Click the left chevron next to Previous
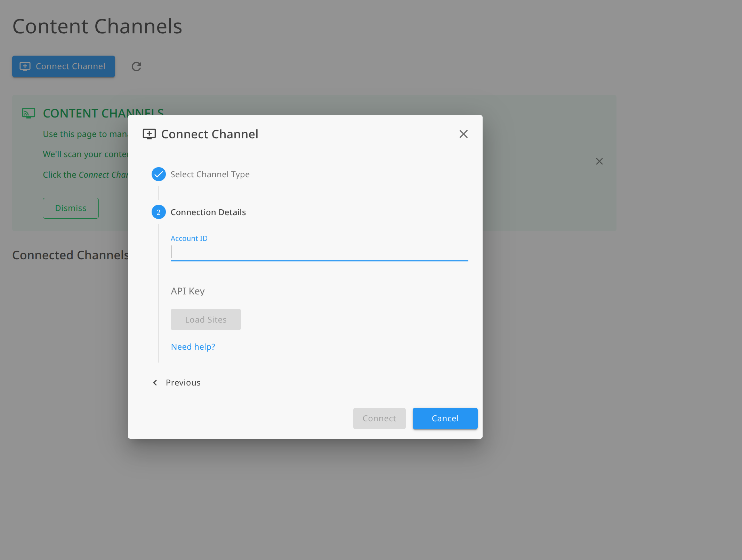Image resolution: width=742 pixels, height=560 pixels. [155, 382]
